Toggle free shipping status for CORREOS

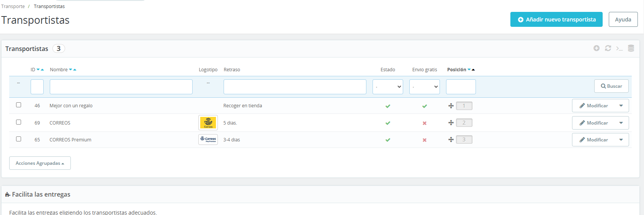[x=425, y=123]
